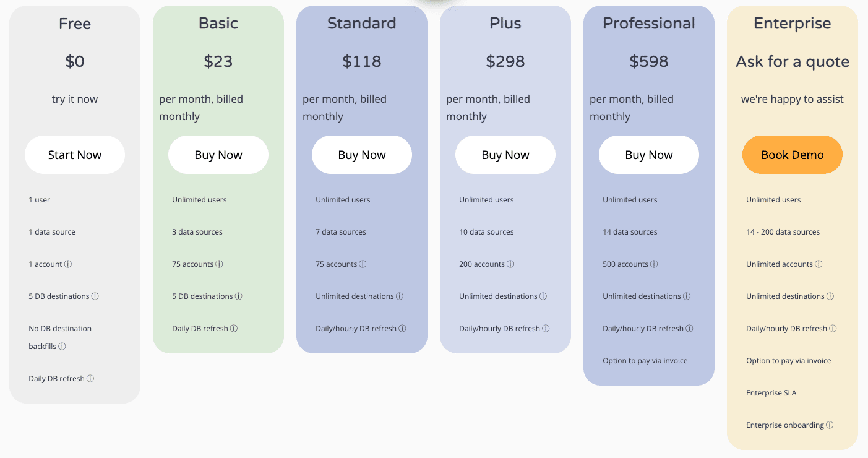Click the $598 Professional price
This screenshot has width=868, height=458.
pyautogui.click(x=649, y=61)
